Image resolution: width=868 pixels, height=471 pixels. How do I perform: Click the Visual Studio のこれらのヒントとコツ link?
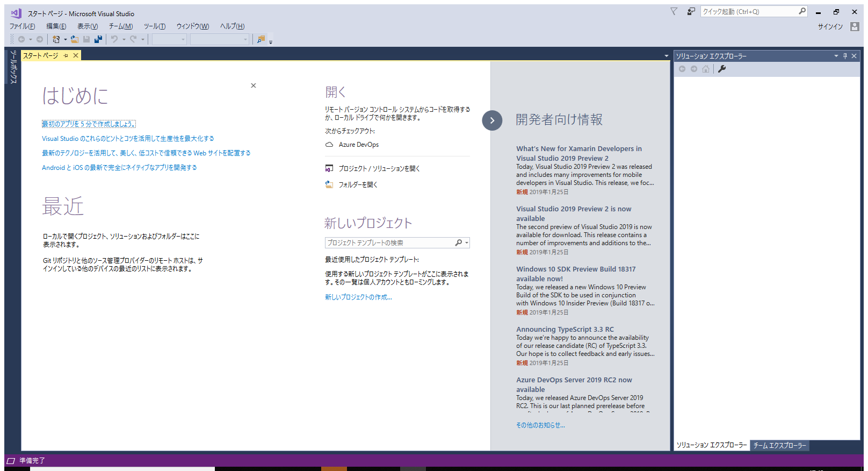click(x=128, y=138)
